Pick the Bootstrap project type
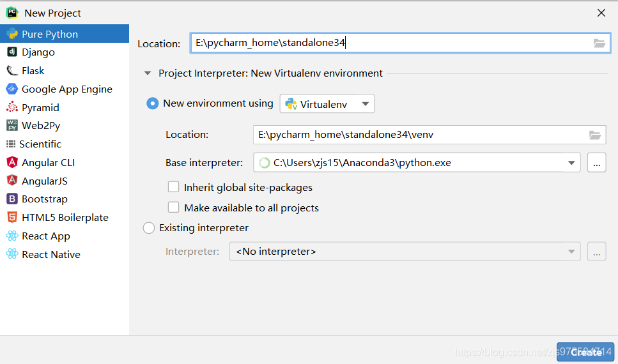Screen dimensions: 618x364 (65, 199)
